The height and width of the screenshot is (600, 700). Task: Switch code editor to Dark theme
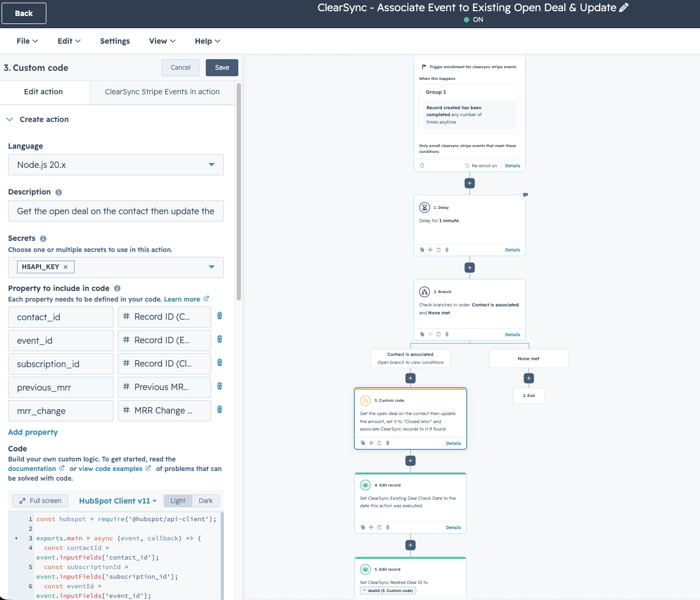pyautogui.click(x=206, y=501)
